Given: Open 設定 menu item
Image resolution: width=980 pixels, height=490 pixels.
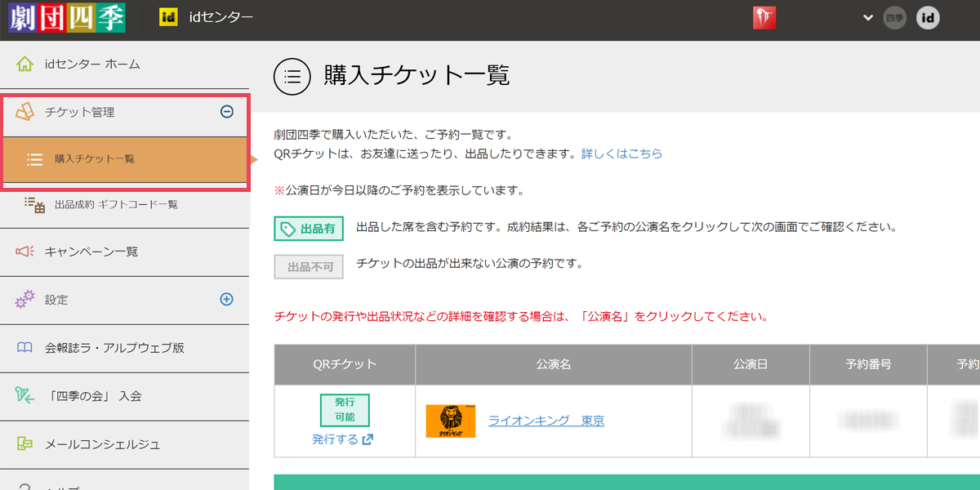Looking at the screenshot, I should click(56, 300).
